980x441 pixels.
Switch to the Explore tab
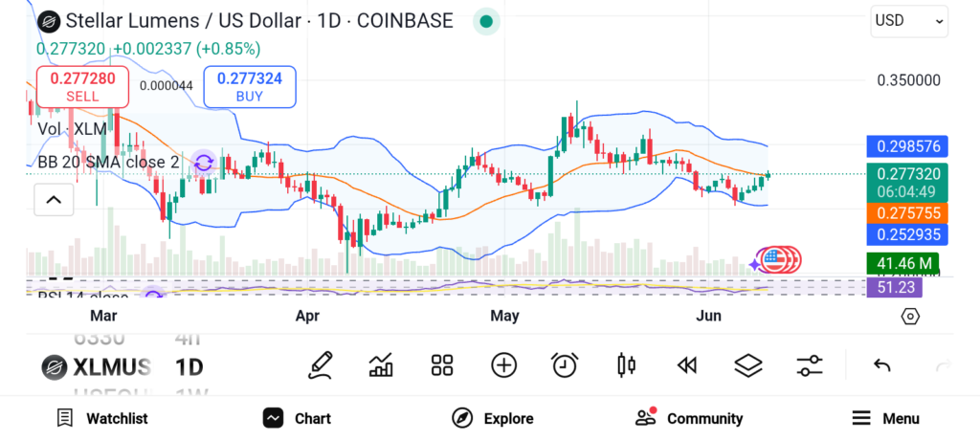tap(493, 418)
